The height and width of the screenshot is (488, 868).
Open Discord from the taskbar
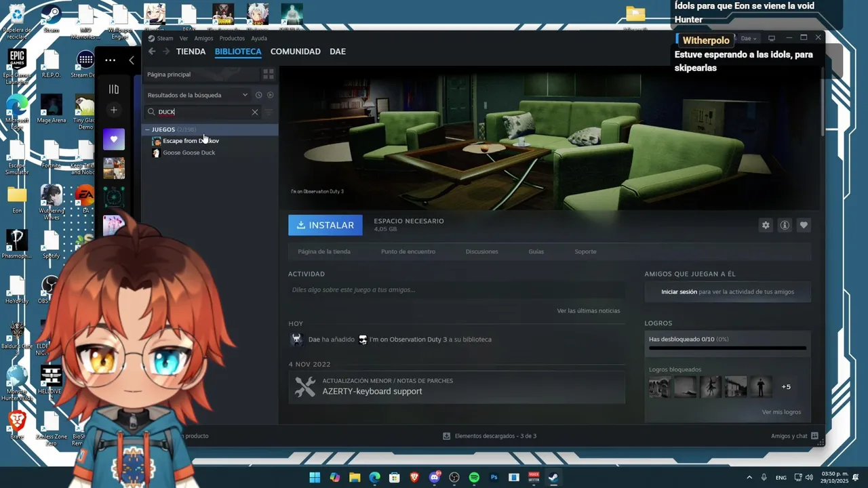[x=435, y=477]
